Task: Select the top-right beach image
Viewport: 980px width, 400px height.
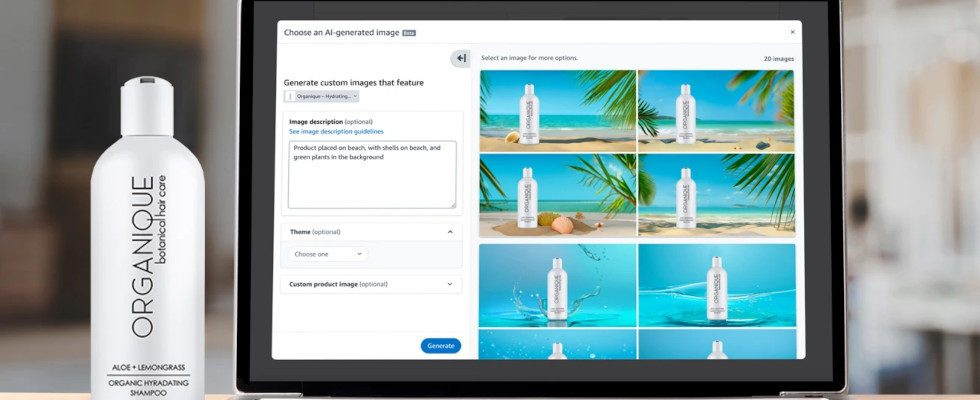Action: point(716,110)
